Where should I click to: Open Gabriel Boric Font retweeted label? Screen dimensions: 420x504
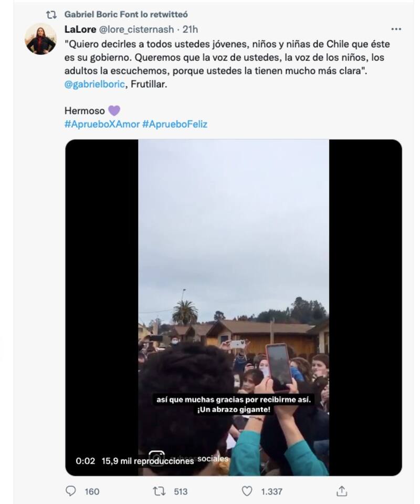tap(126, 15)
